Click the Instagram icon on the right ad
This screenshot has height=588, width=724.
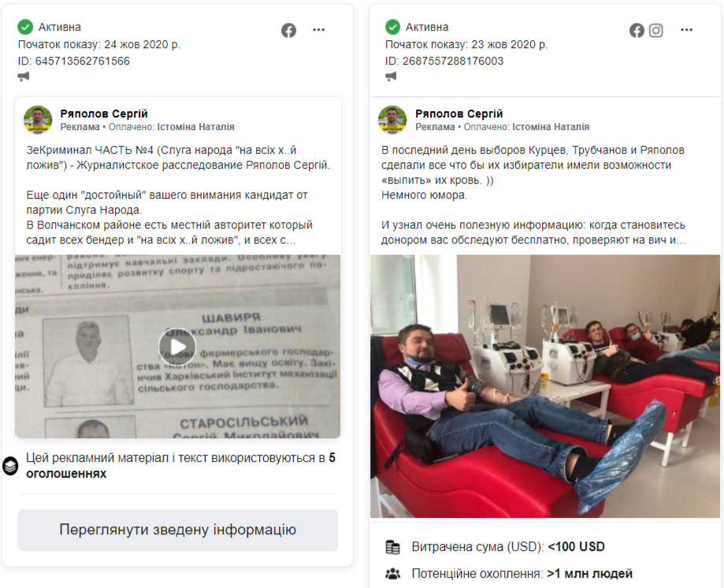coord(655,31)
